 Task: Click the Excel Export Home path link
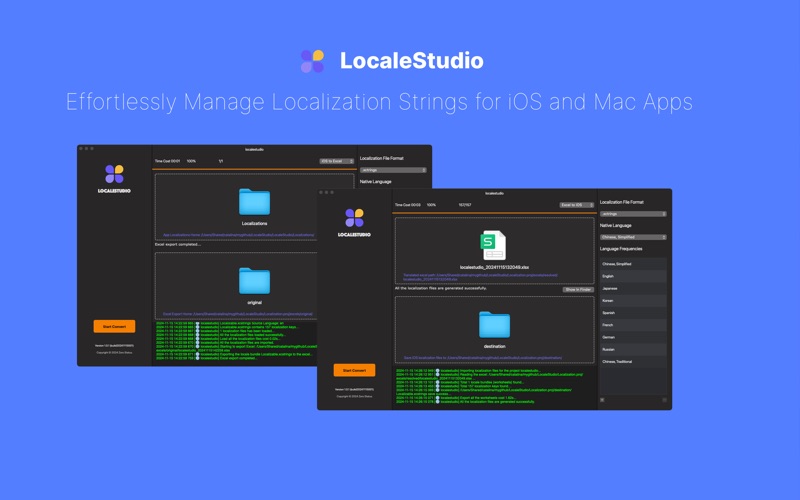(238, 314)
